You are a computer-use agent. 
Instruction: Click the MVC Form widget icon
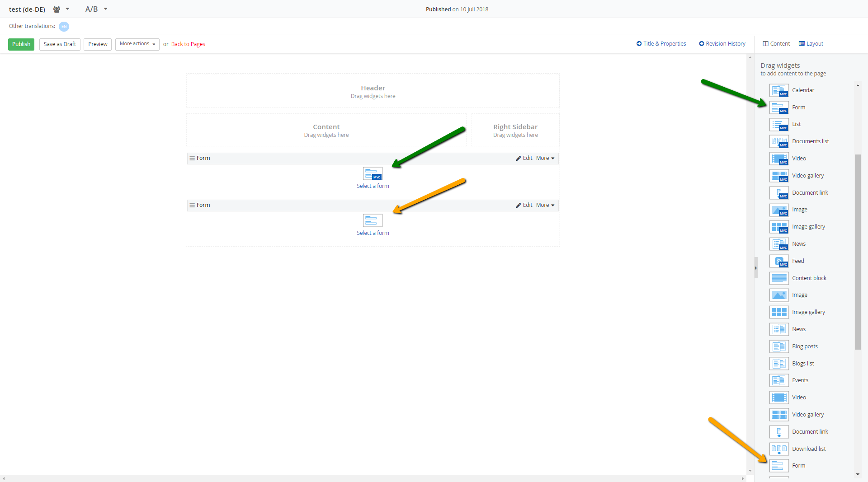pyautogui.click(x=779, y=108)
